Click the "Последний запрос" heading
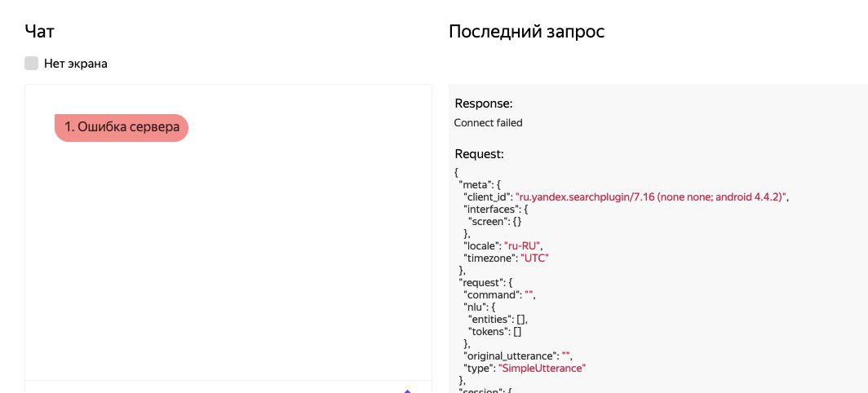 point(526,32)
